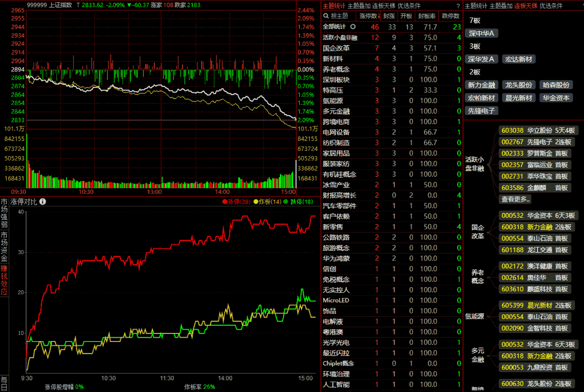
Task: Open stock 603586 金麒麟 首板
Action: 535,187
